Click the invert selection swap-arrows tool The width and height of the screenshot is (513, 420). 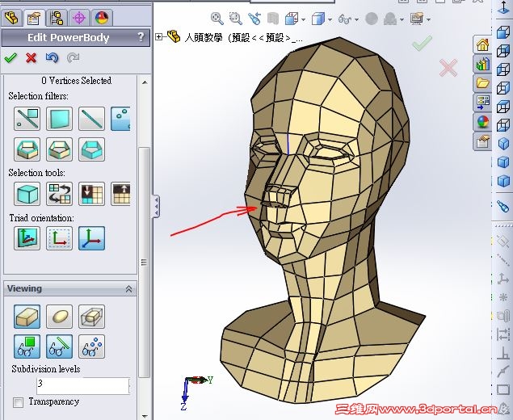pos(59,194)
